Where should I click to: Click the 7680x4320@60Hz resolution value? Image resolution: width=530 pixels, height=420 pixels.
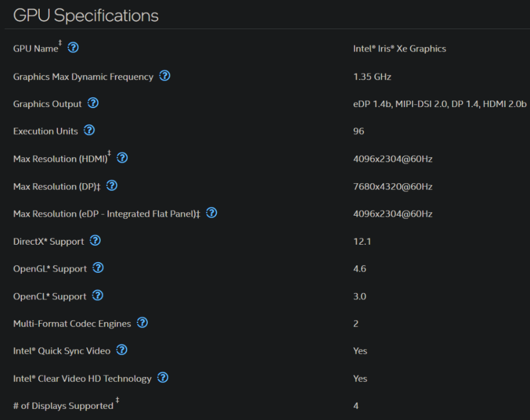[393, 186]
